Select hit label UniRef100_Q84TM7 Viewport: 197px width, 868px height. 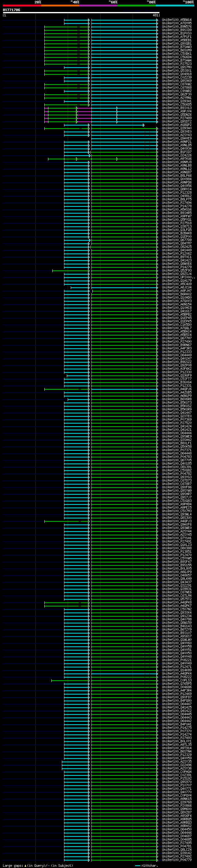coord(177,243)
